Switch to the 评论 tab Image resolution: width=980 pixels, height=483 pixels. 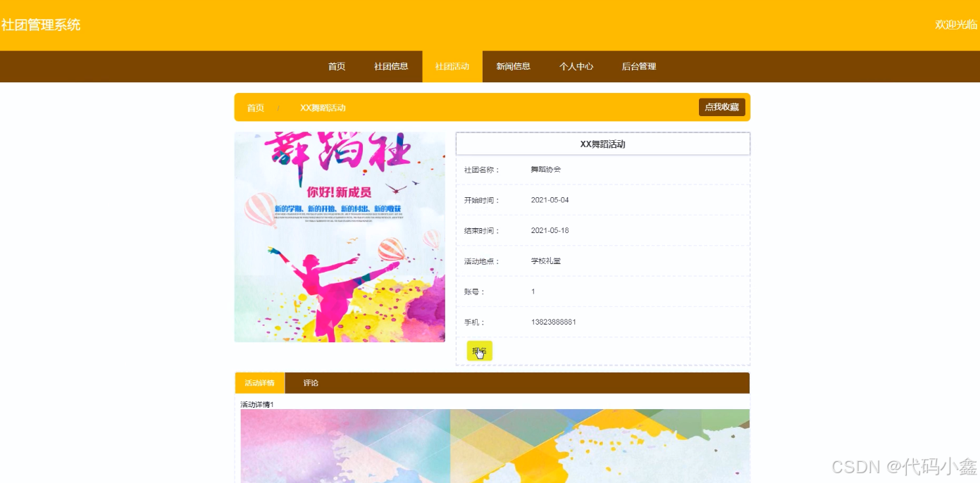point(311,383)
